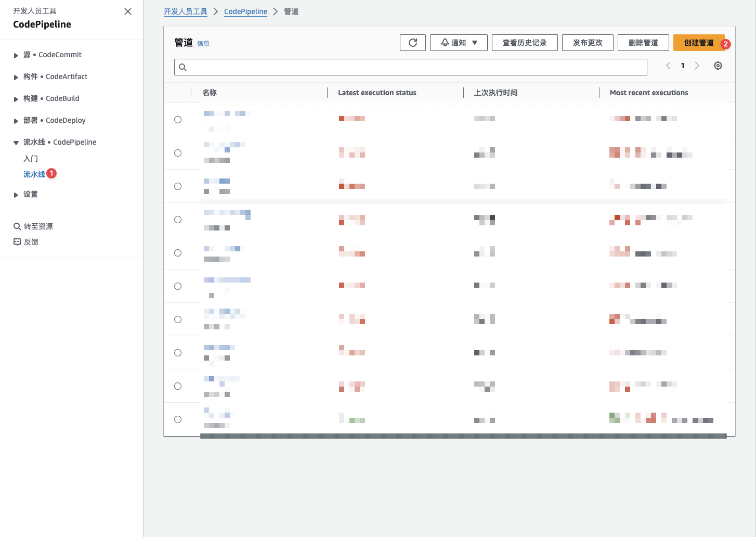Select the fourth pipeline row radio button
This screenshot has height=537, width=756.
pyautogui.click(x=178, y=220)
